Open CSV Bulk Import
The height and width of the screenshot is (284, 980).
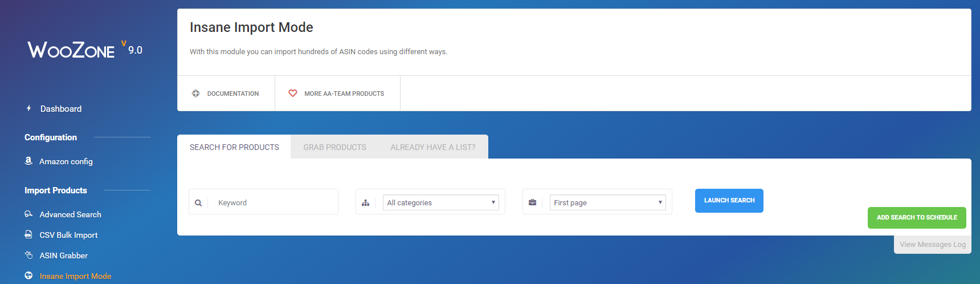pos(68,236)
